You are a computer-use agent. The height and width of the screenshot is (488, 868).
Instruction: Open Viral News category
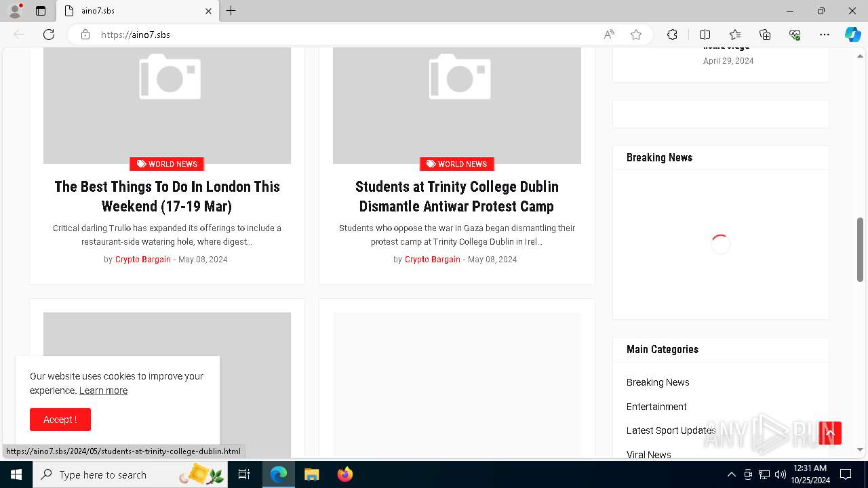649,455
